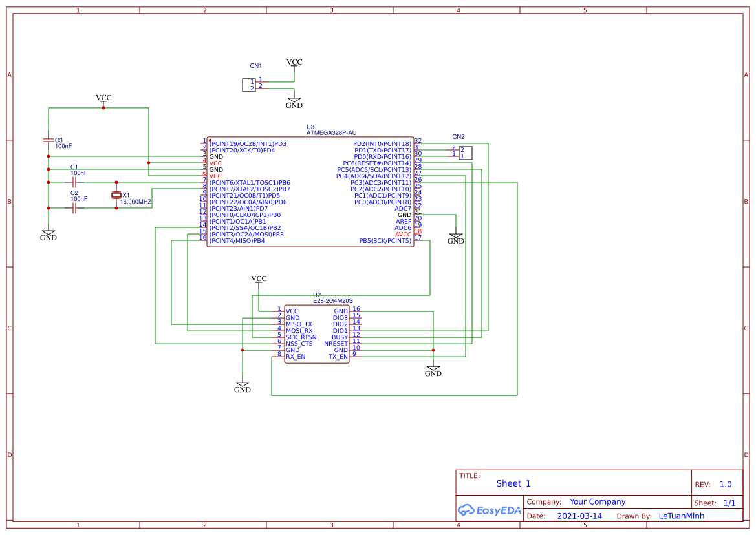Click the C2 capacitor symbol
Screen dimensions: 756x535
tap(74, 208)
